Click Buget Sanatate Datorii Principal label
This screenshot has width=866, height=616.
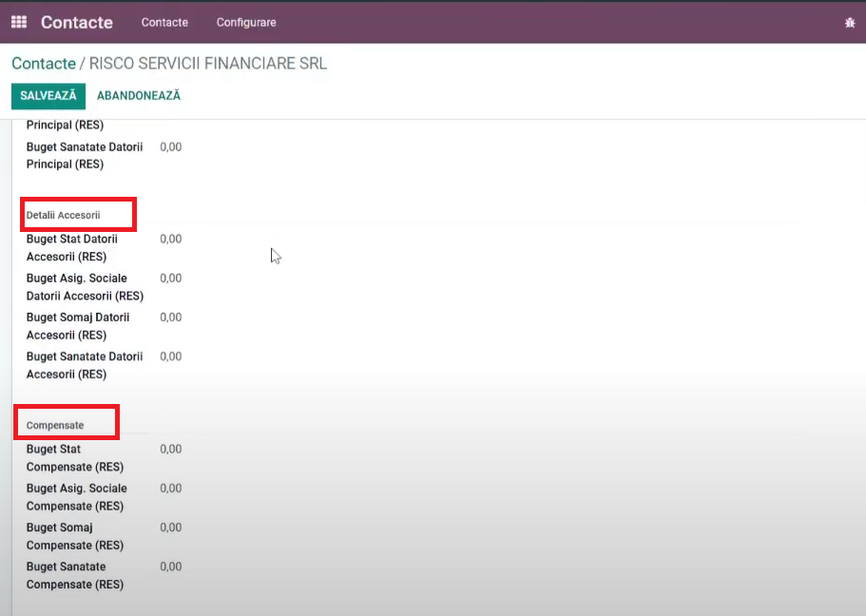click(x=85, y=155)
